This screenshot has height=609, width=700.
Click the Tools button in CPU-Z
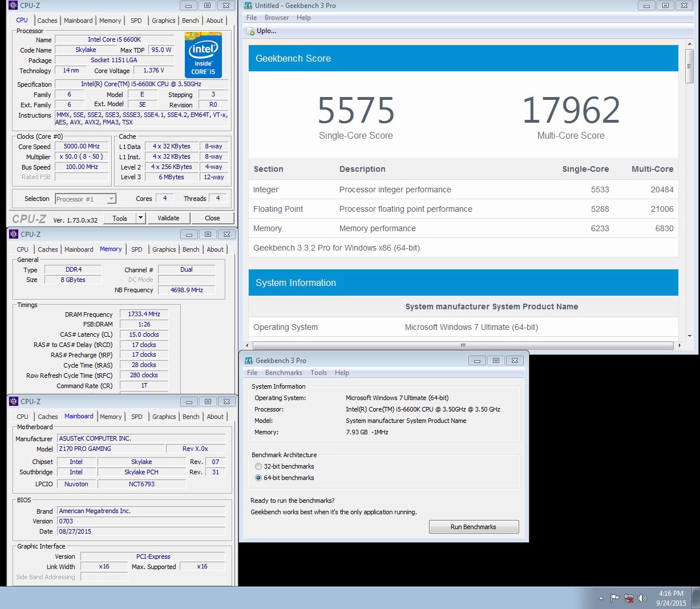click(120, 218)
